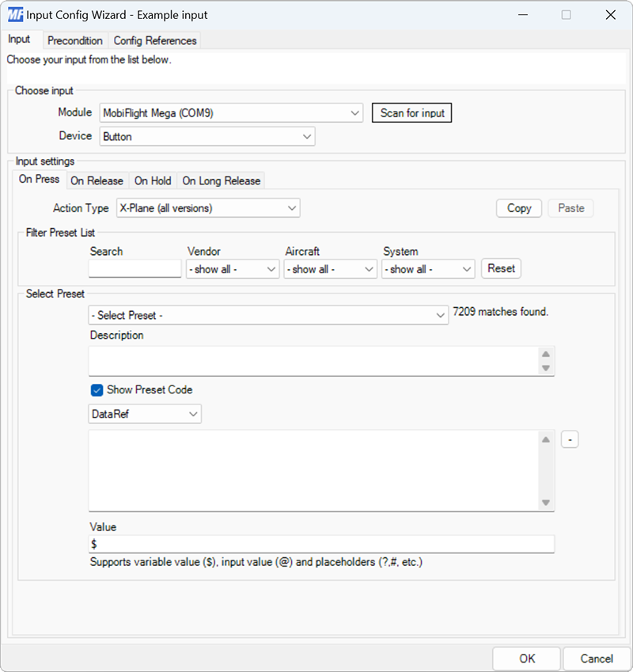Click the Scan for input button
This screenshot has height=672, width=633.
pyautogui.click(x=411, y=112)
